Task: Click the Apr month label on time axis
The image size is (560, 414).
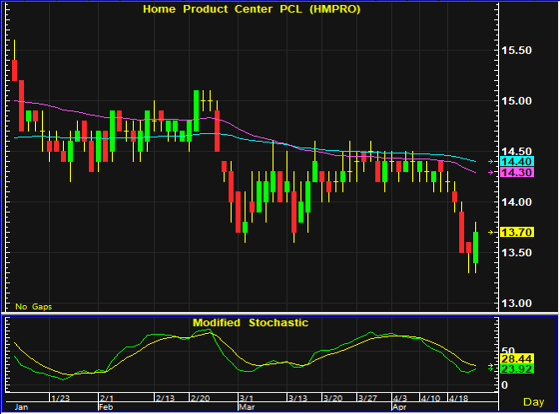Action: [x=399, y=407]
